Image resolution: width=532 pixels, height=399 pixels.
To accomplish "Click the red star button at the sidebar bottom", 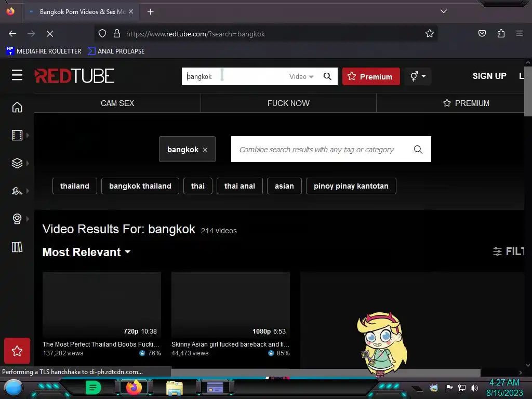I will 17,351.
